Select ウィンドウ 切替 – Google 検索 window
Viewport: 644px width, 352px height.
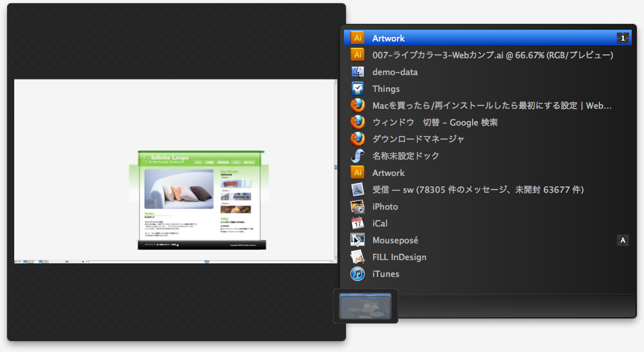pyautogui.click(x=488, y=122)
